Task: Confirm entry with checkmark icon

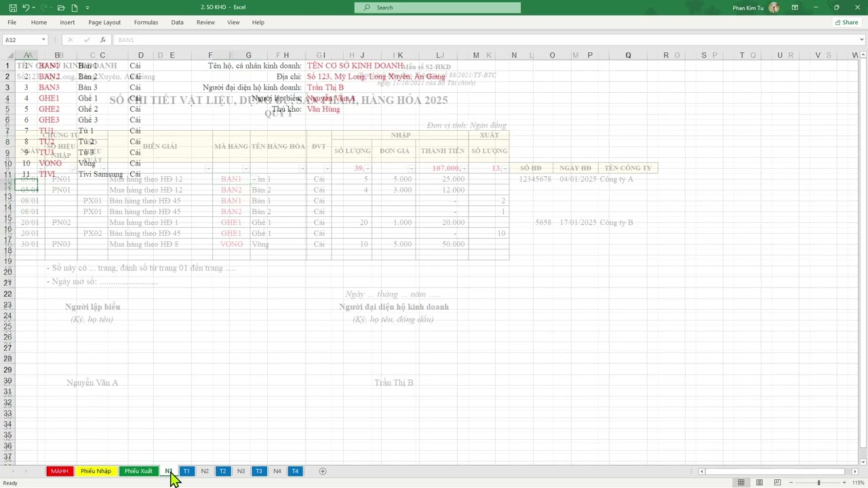Action: coord(87,40)
